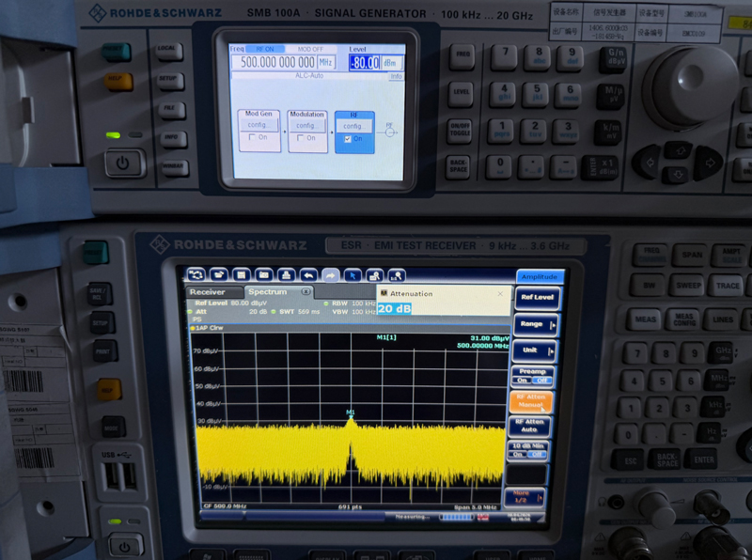Image resolution: width=752 pixels, height=560 pixels.
Task: Click the CF 500.0 MHz label
Action: coord(225,506)
